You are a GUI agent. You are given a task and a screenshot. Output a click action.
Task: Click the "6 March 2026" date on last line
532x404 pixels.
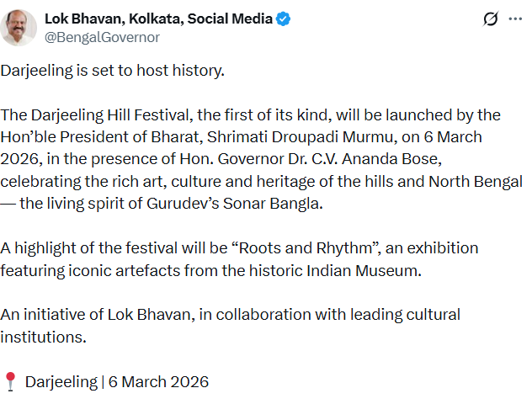(x=157, y=381)
